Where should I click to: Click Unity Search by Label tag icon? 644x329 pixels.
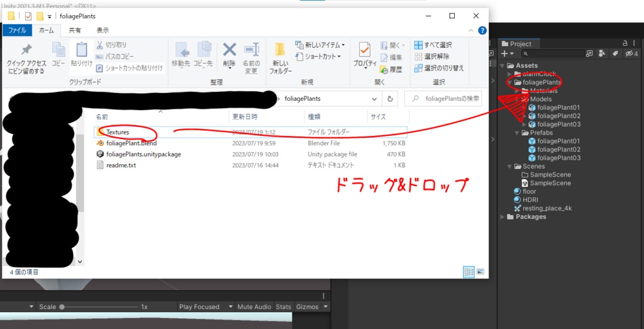(x=615, y=53)
